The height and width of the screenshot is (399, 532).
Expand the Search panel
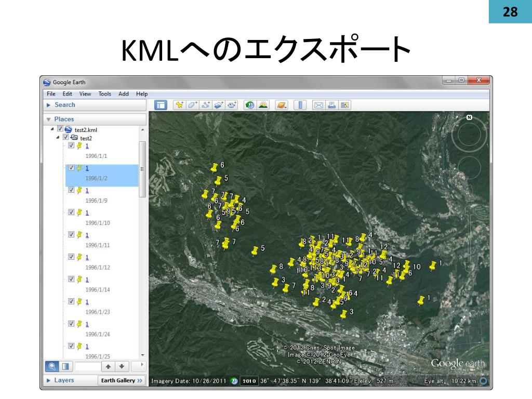coord(48,105)
